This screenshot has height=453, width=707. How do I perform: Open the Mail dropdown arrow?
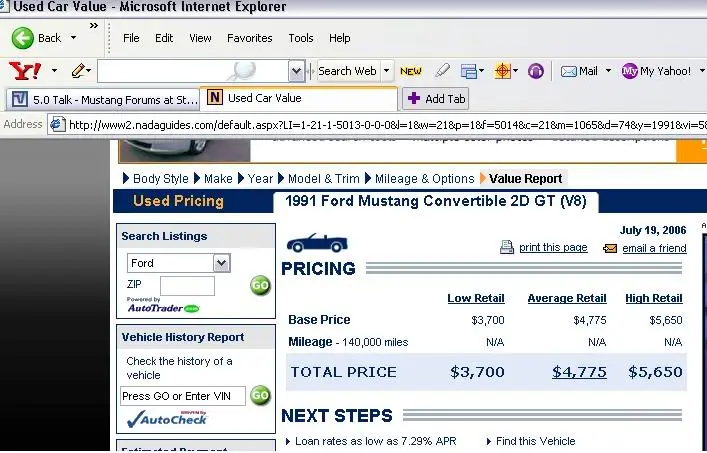608,71
